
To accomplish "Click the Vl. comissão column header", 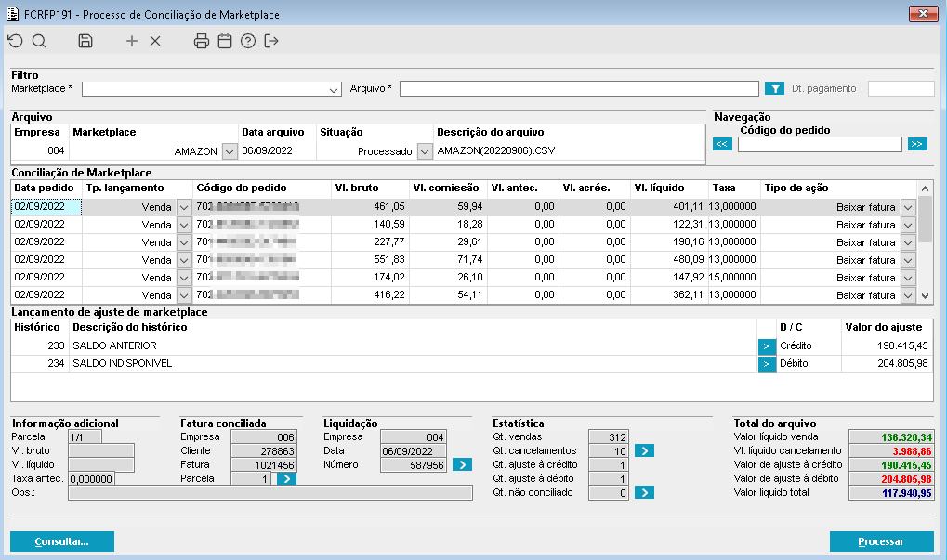I will (x=446, y=189).
